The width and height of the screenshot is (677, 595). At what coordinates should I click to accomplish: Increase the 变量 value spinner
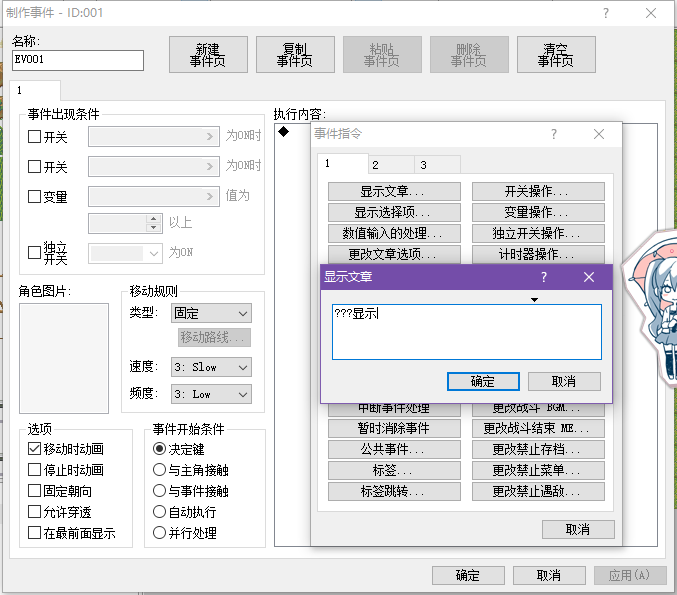point(153,219)
